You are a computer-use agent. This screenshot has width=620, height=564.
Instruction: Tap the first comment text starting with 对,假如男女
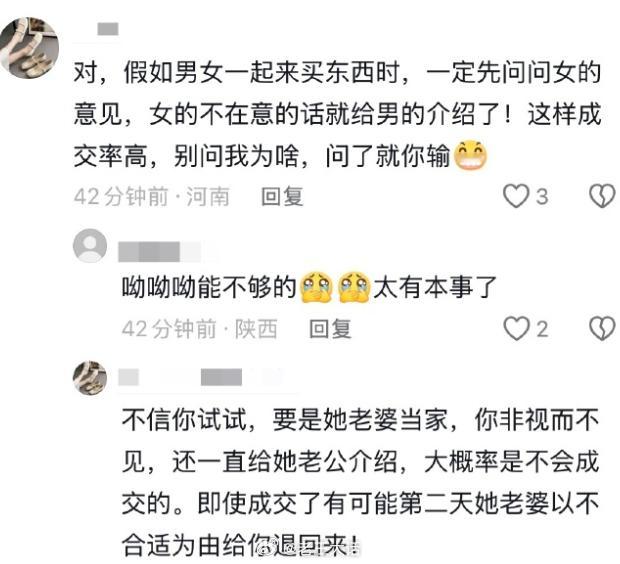pos(337,114)
